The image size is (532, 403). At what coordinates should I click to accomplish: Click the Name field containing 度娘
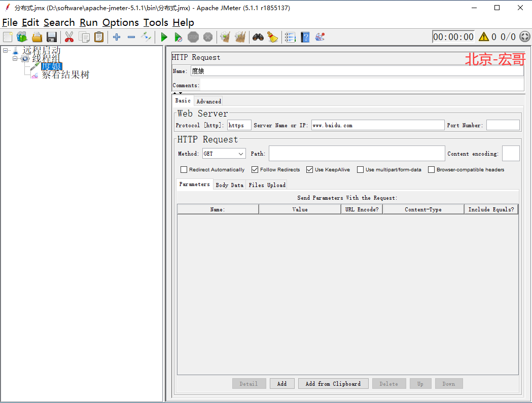(x=357, y=71)
